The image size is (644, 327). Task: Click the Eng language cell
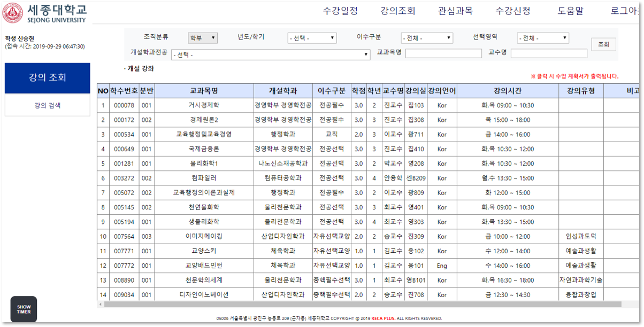442,265
